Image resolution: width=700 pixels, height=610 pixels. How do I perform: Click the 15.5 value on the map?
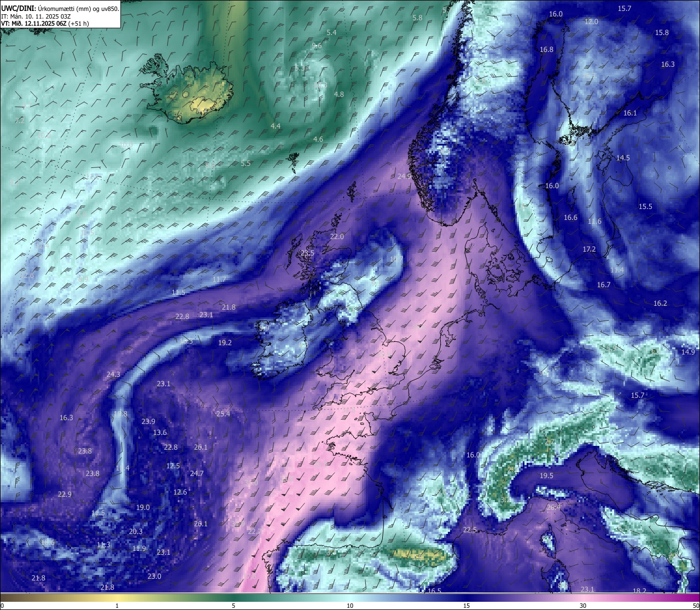pos(645,206)
